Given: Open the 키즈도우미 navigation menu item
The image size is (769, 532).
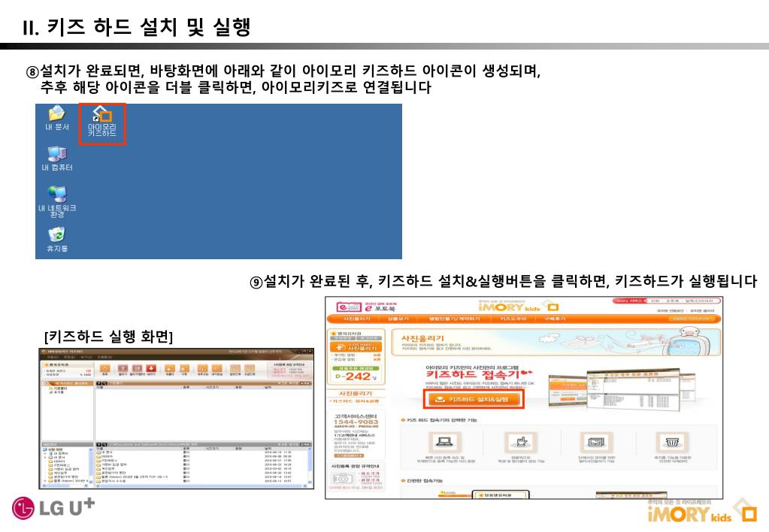Looking at the screenshot, I should click(x=513, y=319).
